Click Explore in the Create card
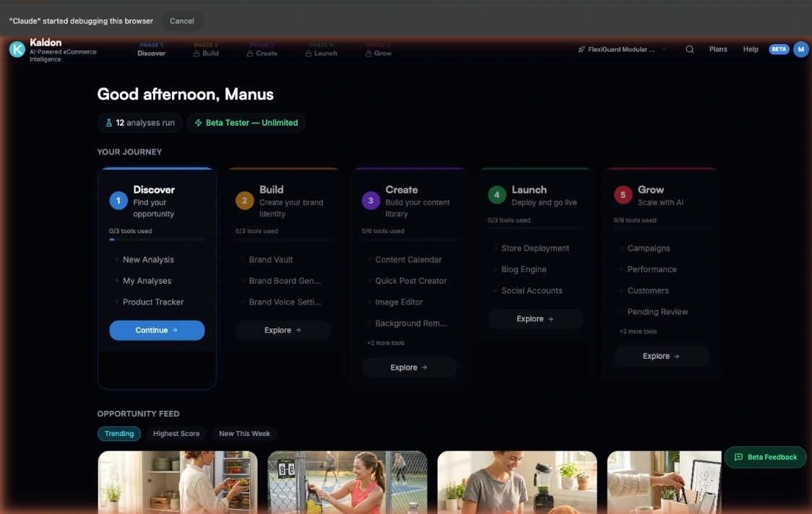Viewport: 812px width, 514px height. click(x=409, y=367)
